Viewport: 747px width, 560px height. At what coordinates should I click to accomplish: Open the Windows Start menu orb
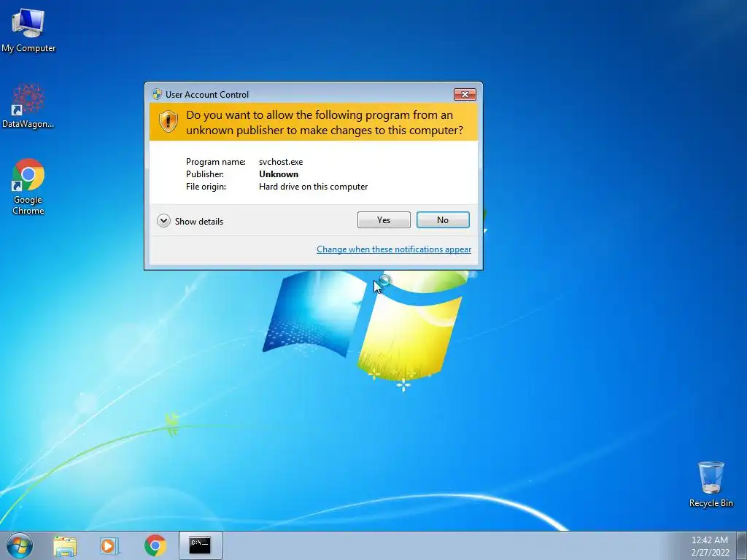click(20, 545)
